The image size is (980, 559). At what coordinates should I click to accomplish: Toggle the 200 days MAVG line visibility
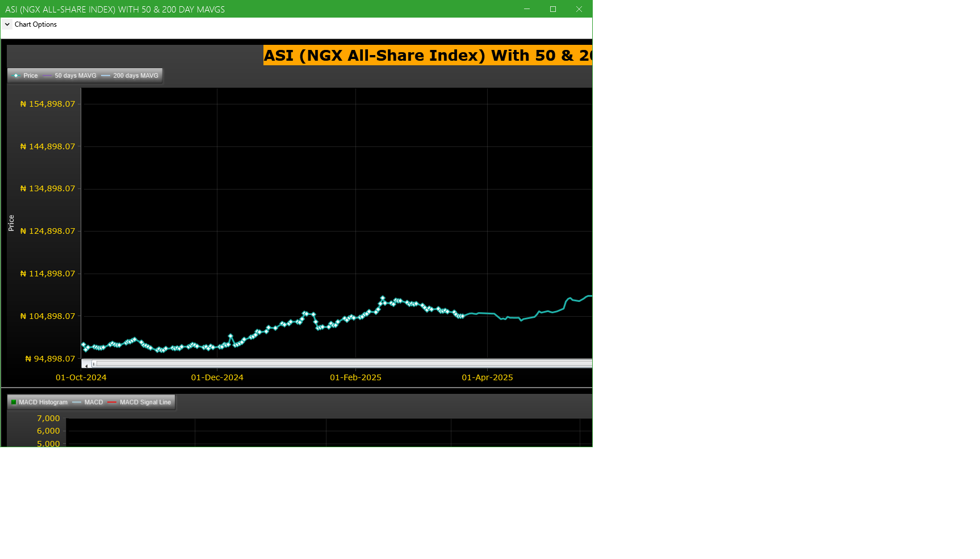(136, 75)
